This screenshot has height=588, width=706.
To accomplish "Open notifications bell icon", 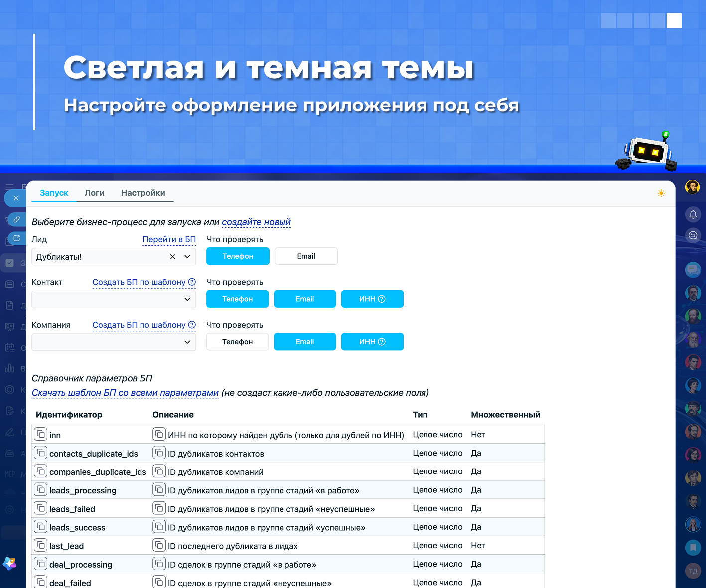I will (693, 214).
